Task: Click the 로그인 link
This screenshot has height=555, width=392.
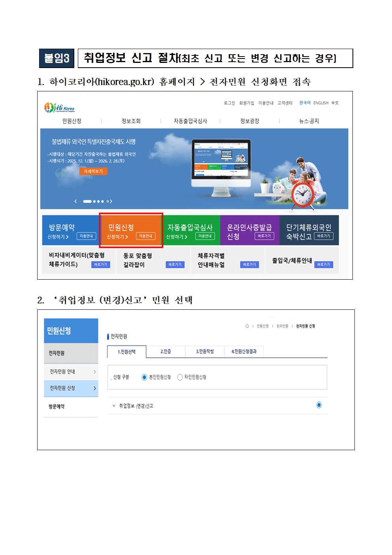Action: click(229, 103)
